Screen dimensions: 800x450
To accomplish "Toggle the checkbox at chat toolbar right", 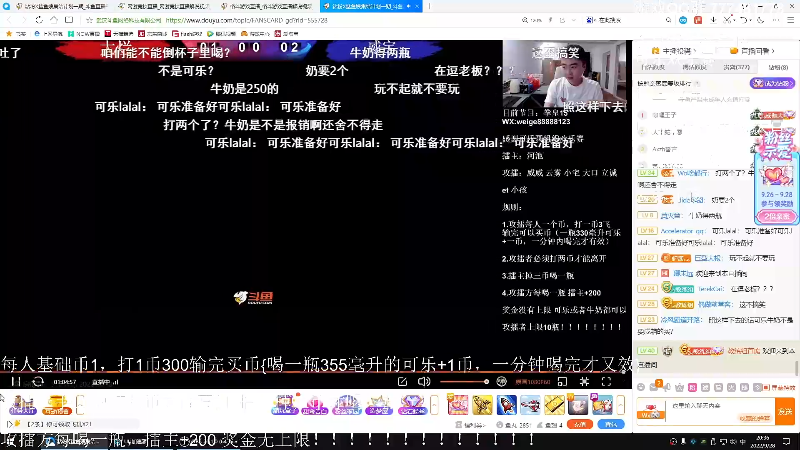I will click(766, 388).
